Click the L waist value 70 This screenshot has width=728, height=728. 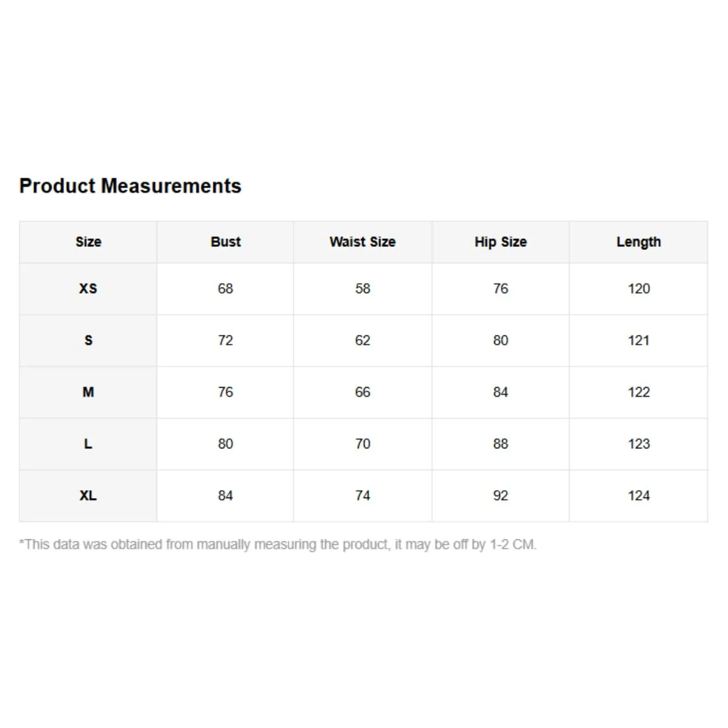(363, 444)
